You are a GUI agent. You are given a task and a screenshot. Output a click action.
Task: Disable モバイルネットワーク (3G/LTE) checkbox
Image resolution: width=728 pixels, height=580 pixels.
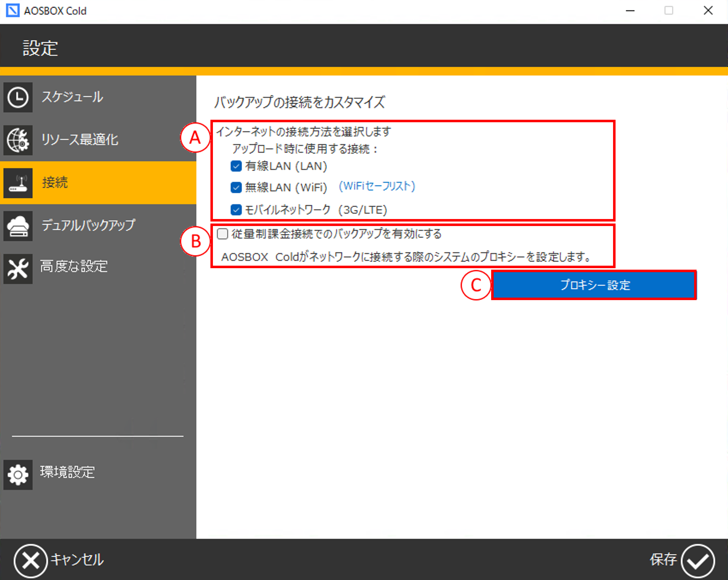[x=236, y=210]
